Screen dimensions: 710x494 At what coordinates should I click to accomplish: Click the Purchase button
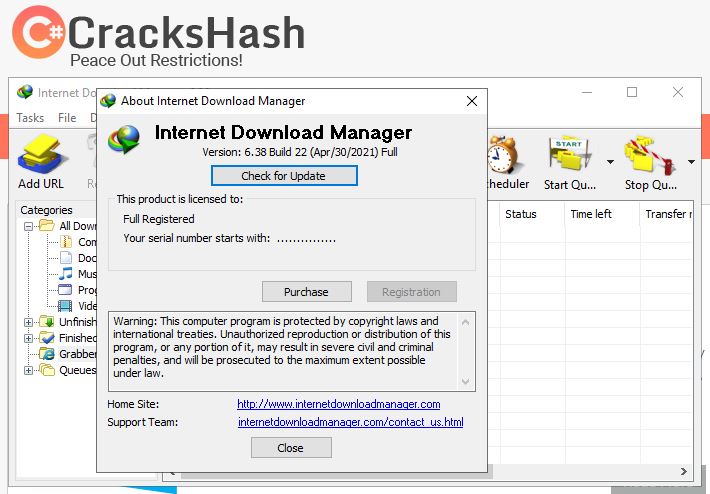tap(307, 292)
